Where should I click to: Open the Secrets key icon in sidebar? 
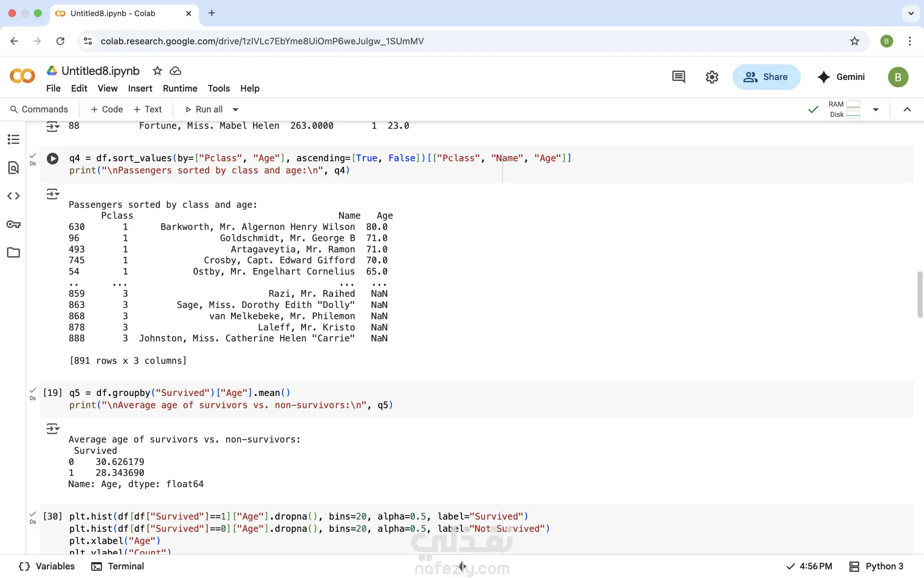coord(13,224)
